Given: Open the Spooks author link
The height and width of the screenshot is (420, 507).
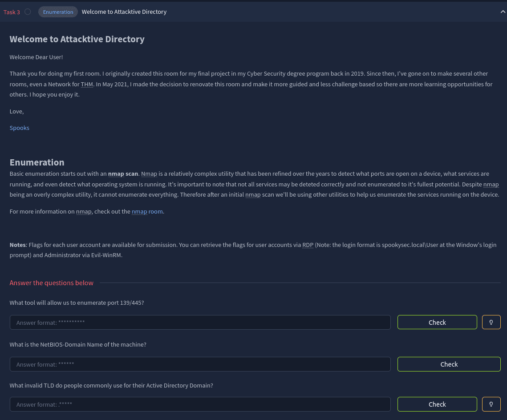Looking at the screenshot, I should coord(20,128).
